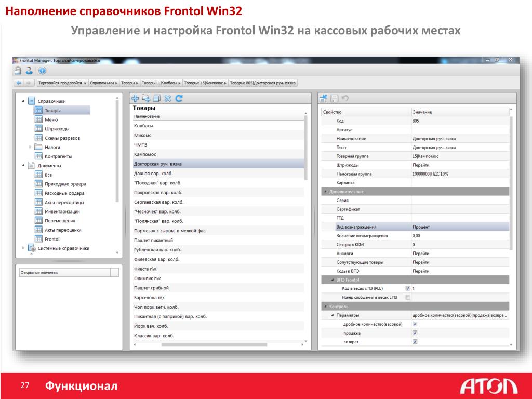
Task: Click the table icon next to Инвентаризации
Action: click(x=38, y=211)
